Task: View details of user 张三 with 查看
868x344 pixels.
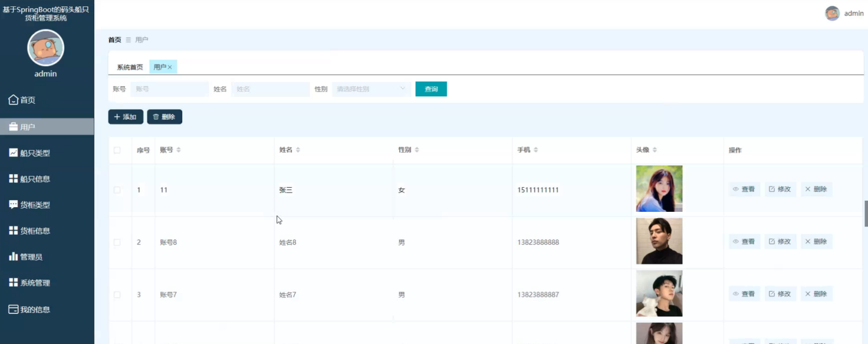Action: point(744,189)
